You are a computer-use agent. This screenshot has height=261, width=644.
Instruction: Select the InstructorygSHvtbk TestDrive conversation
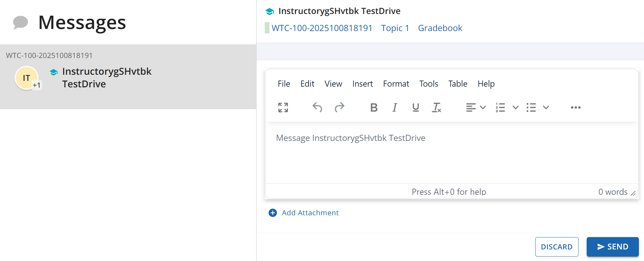tap(106, 77)
